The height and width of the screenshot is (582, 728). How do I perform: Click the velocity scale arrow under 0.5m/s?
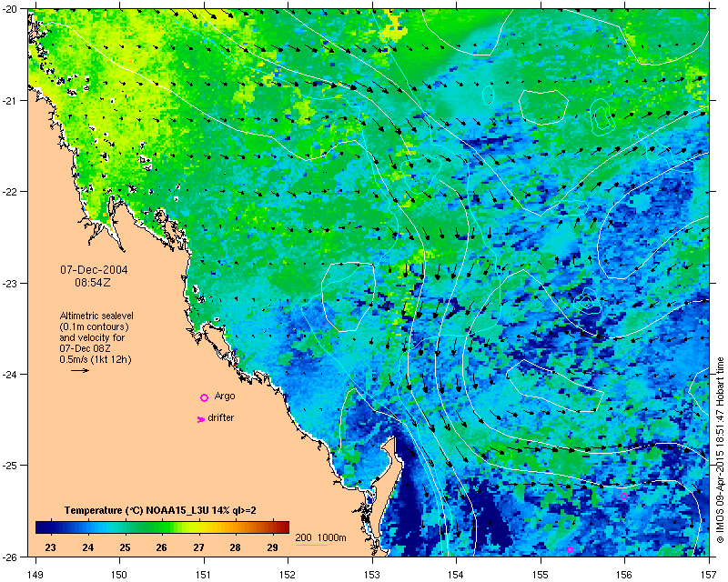point(80,370)
